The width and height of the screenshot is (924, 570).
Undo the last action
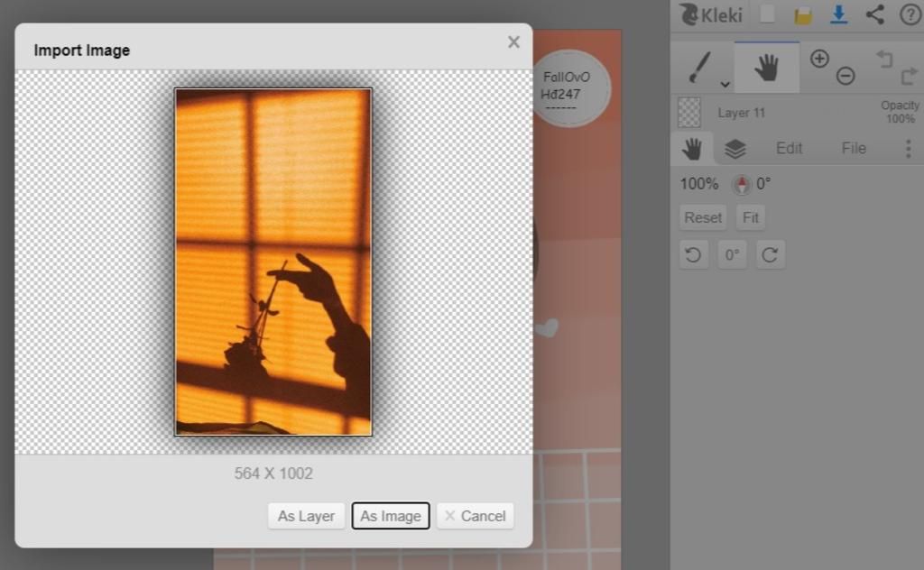coord(884,59)
